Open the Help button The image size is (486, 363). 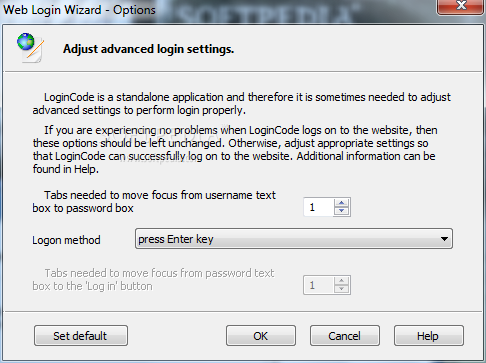point(429,336)
